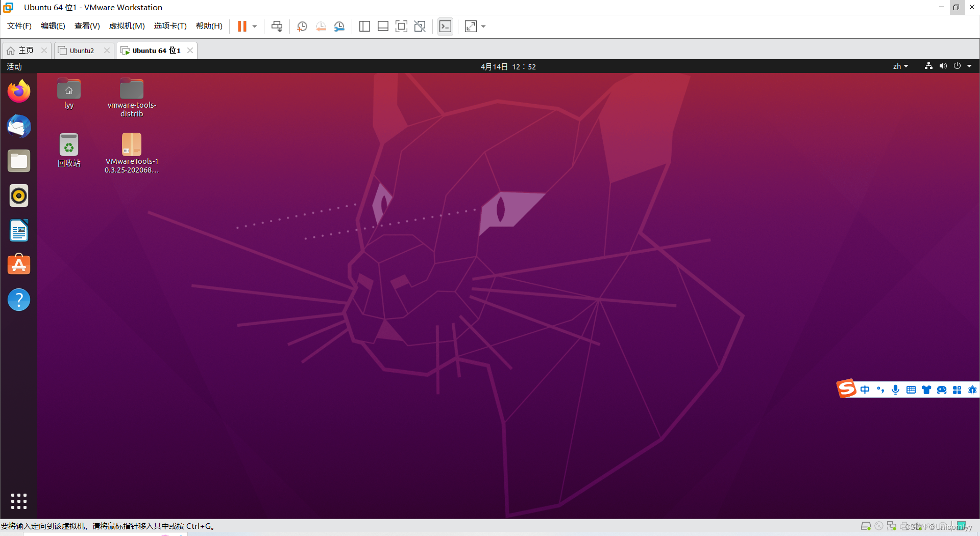Open the soft keyboard on Sogou bar

click(911, 390)
